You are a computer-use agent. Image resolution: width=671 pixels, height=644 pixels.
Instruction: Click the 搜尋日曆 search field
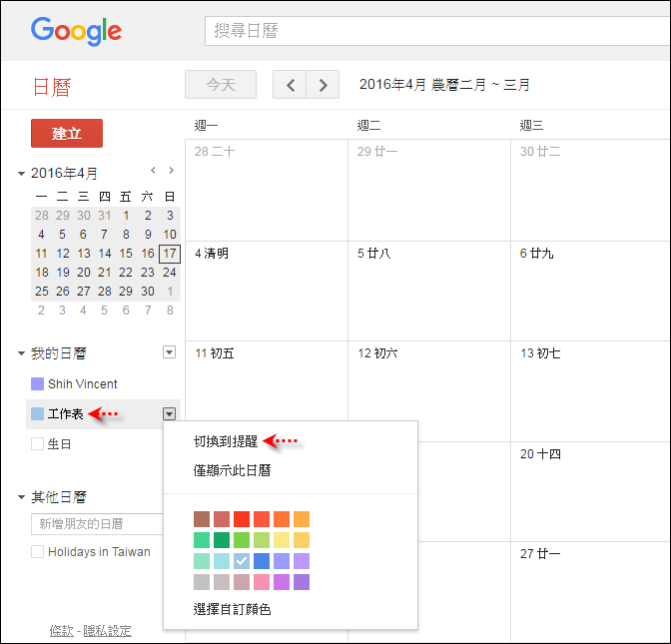click(x=437, y=31)
